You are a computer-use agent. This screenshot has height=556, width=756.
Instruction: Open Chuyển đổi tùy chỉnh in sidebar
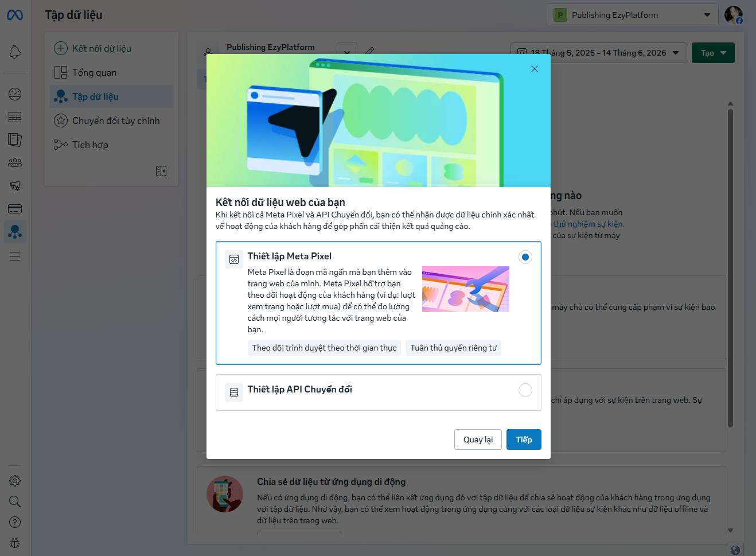(x=111, y=120)
